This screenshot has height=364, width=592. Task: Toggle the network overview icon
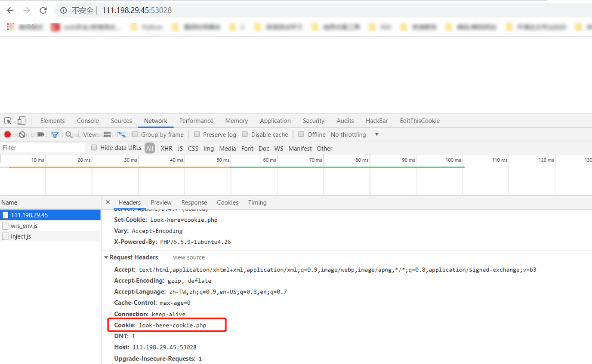click(122, 135)
